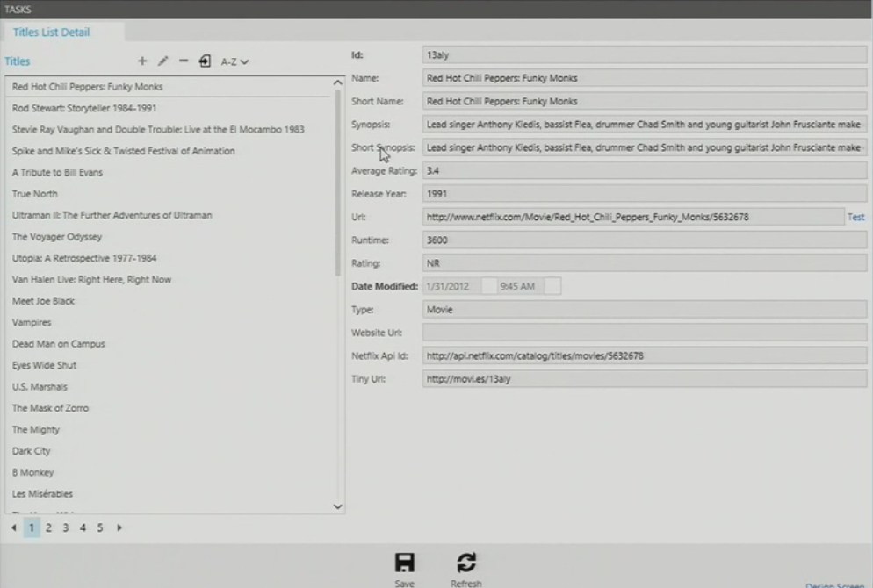Select True North in titles list
Image resolution: width=873 pixels, height=588 pixels.
tap(170, 194)
